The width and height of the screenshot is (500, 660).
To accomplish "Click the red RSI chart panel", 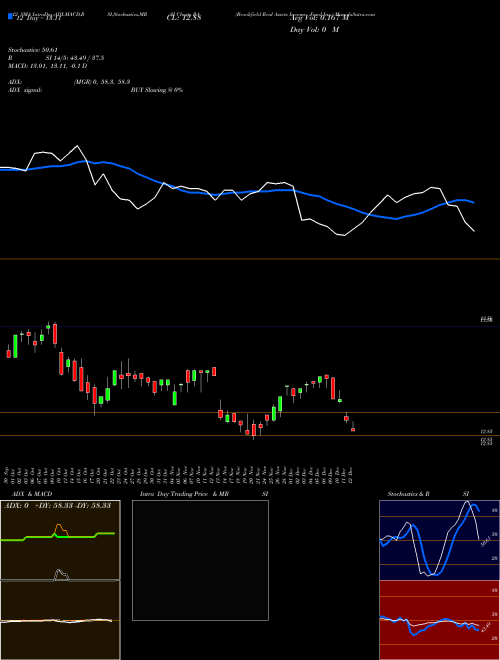I will 439,620.
